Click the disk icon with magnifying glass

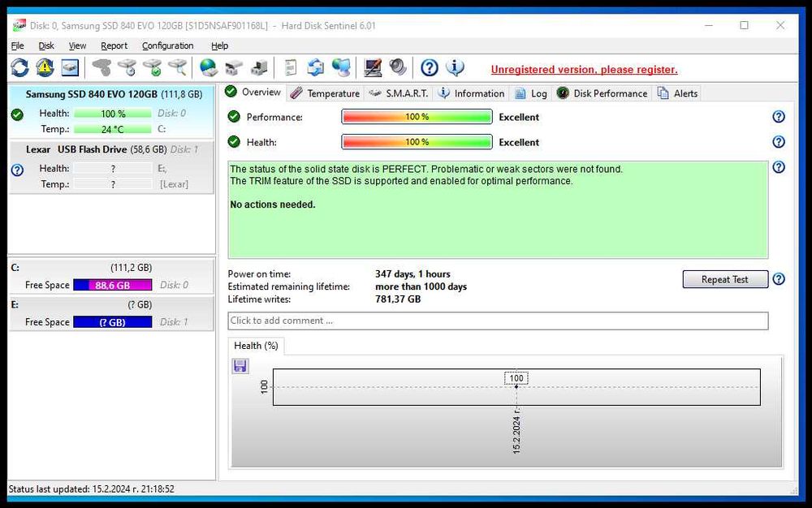178,68
